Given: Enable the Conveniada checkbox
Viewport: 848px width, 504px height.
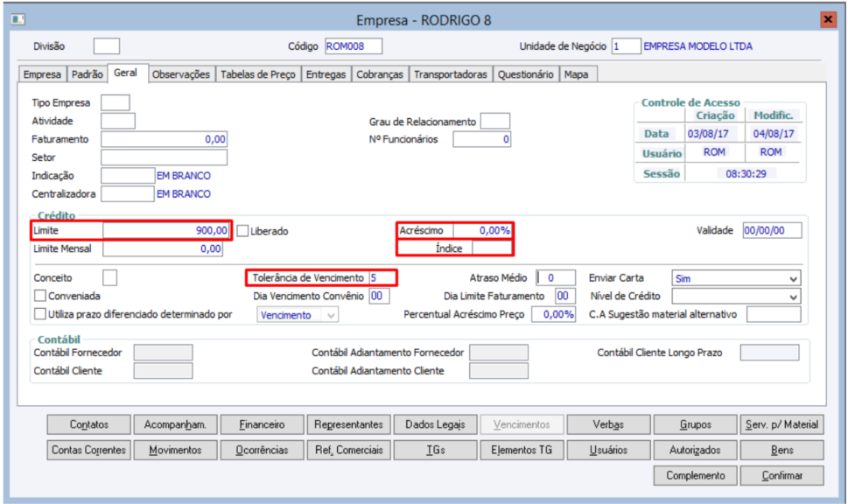Looking at the screenshot, I should pos(40,296).
